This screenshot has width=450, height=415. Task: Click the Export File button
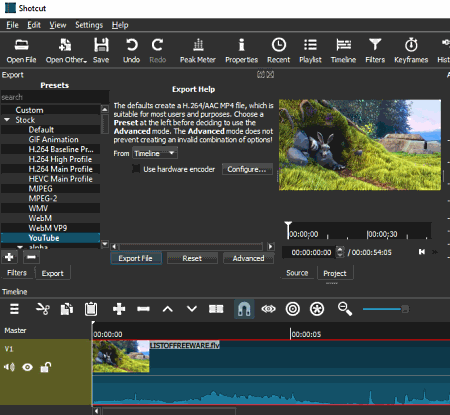click(136, 258)
